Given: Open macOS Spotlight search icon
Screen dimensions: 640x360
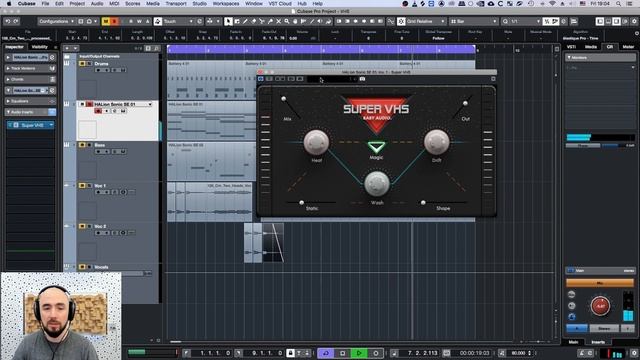Looking at the screenshot, I should tap(619, 4).
